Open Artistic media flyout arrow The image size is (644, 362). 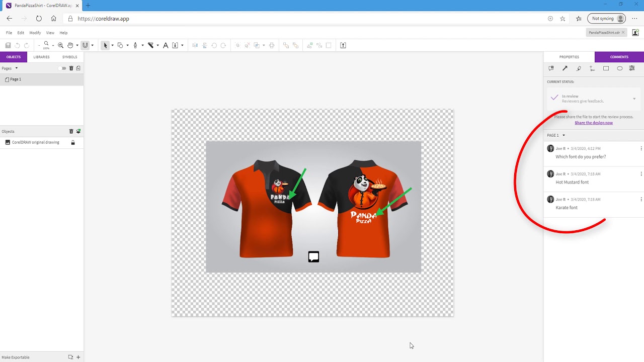coord(157,45)
